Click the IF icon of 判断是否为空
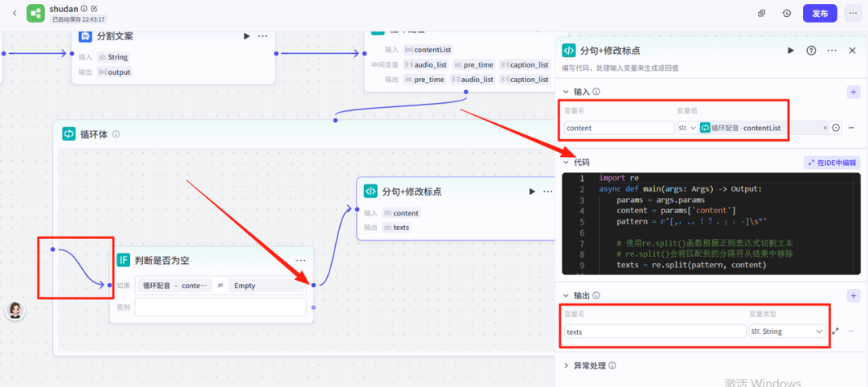 124,260
